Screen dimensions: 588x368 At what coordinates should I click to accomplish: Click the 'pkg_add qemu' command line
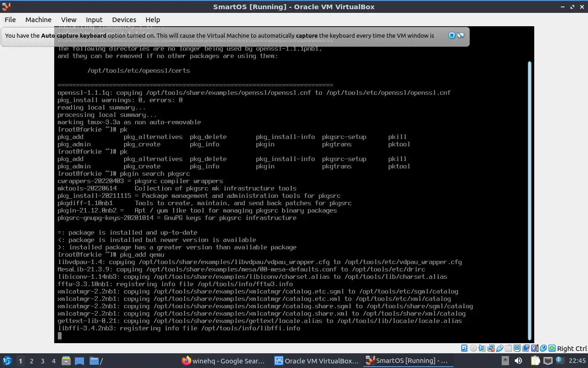tap(111, 254)
